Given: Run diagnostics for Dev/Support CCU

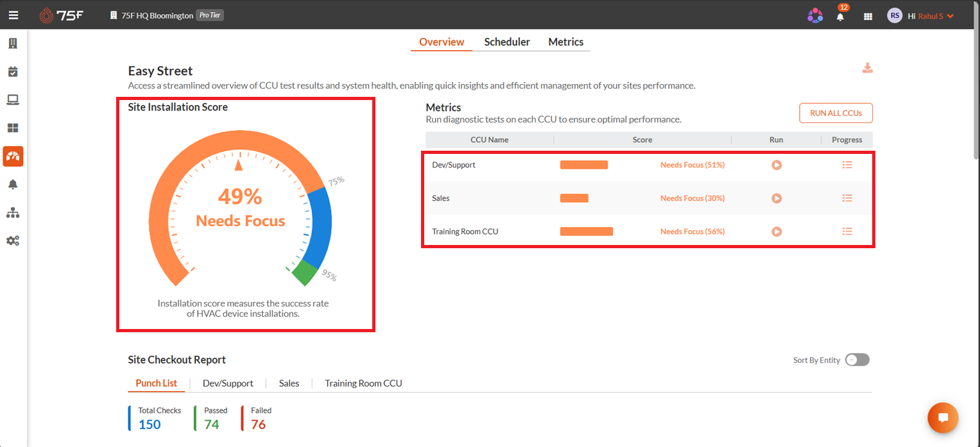Looking at the screenshot, I should pyautogui.click(x=777, y=165).
